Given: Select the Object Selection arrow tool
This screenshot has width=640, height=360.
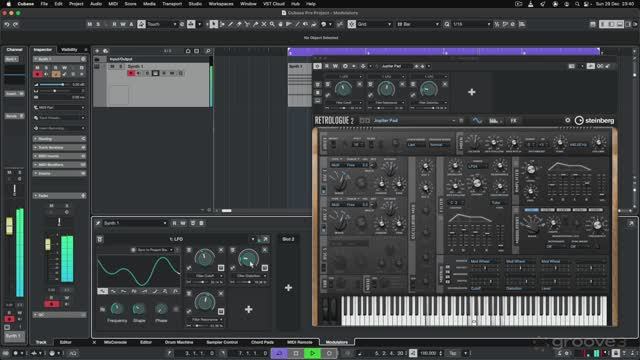Looking at the screenshot, I should pyautogui.click(x=213, y=24).
